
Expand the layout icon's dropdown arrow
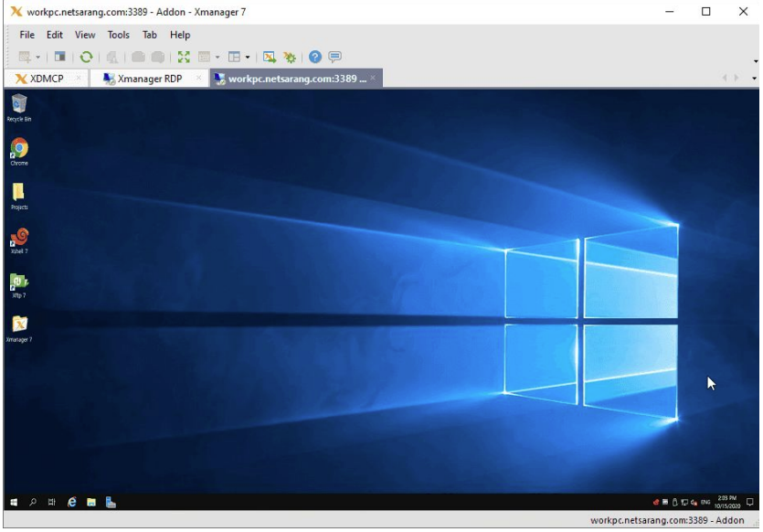(x=248, y=58)
